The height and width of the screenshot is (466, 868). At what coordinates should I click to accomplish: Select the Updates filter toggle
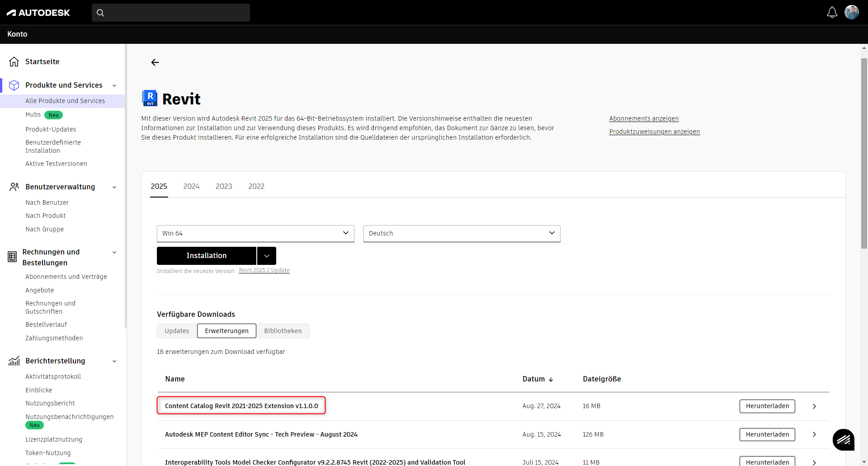pos(177,331)
